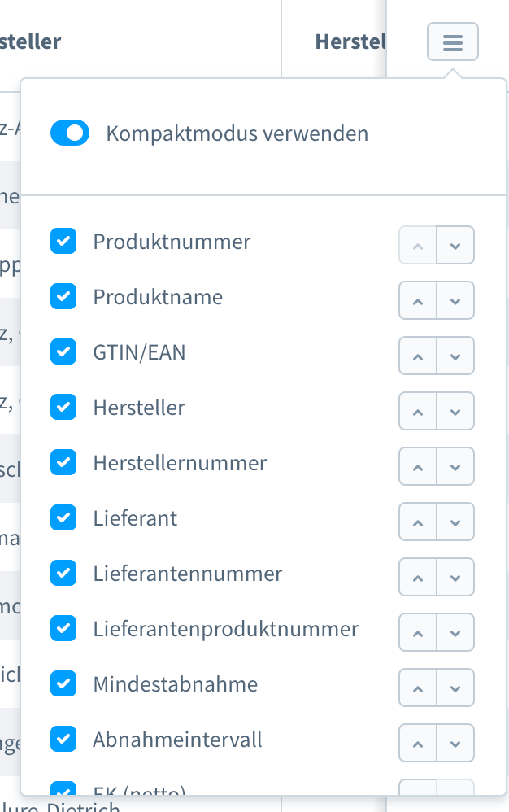Click the down chevron beside Herstellernummer

point(455,466)
